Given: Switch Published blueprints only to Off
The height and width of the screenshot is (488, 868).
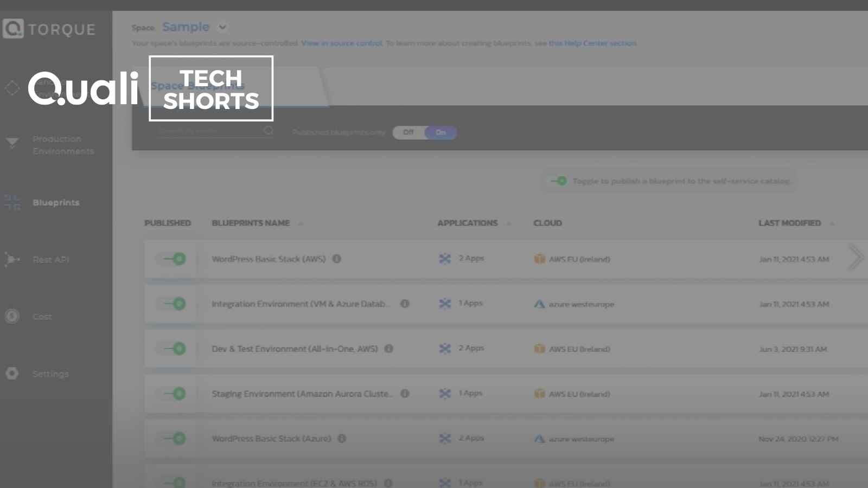Looking at the screenshot, I should tap(409, 132).
